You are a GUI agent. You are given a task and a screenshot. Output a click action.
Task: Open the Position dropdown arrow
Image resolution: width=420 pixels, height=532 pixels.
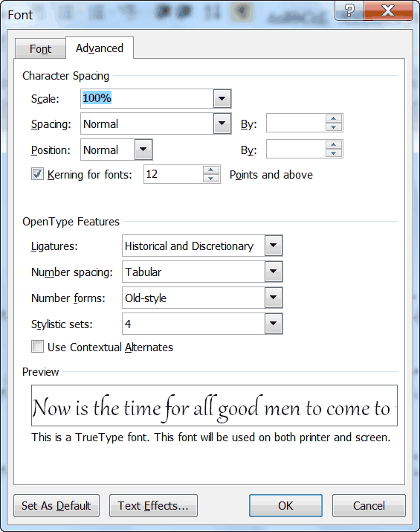click(x=143, y=150)
